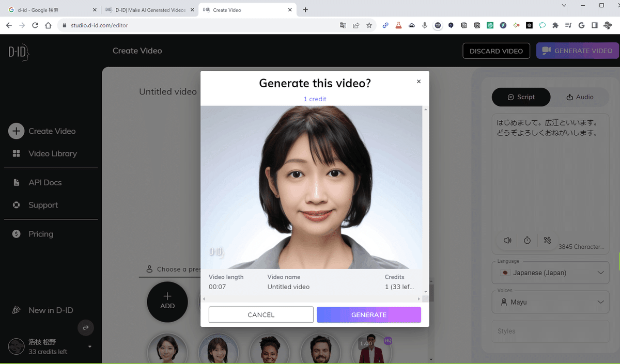Click the GENERATE button in the dialog
The height and width of the screenshot is (364, 620).
coord(369,315)
